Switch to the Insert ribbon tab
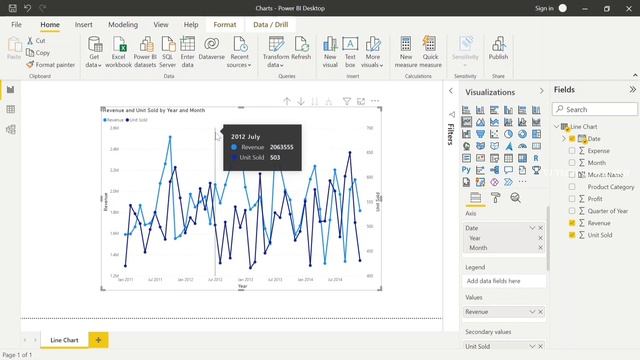Screen dimensions: 640x360 point(83,24)
